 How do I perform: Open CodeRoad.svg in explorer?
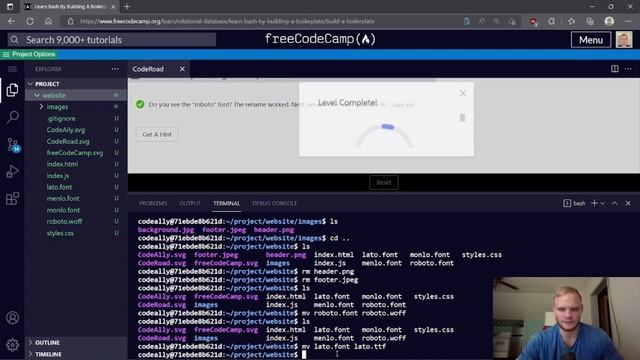click(x=68, y=141)
